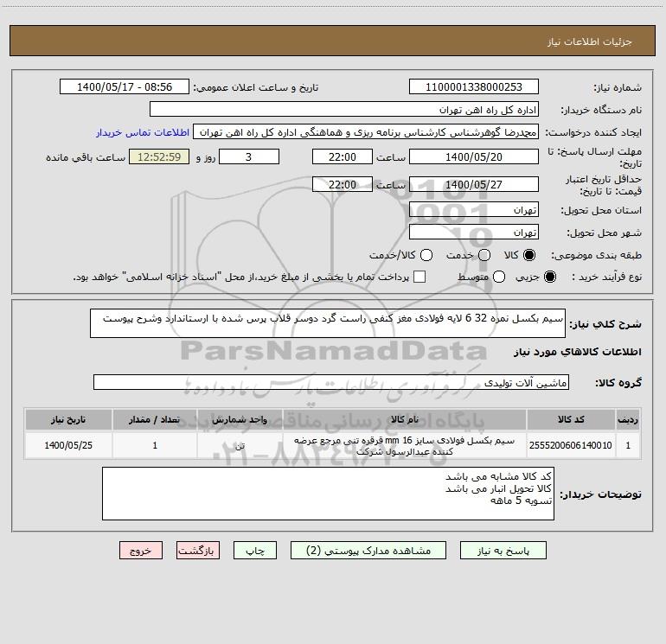Image resolution: width=666 pixels, height=644 pixels.
Task: Click the unit cell تن
Action: [x=240, y=445]
